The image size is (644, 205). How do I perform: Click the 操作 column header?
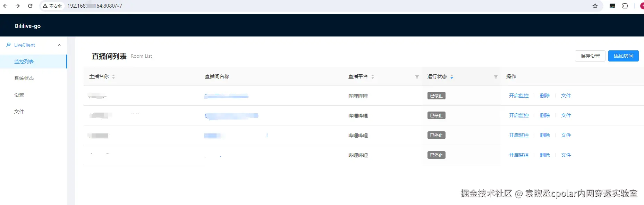click(x=511, y=76)
